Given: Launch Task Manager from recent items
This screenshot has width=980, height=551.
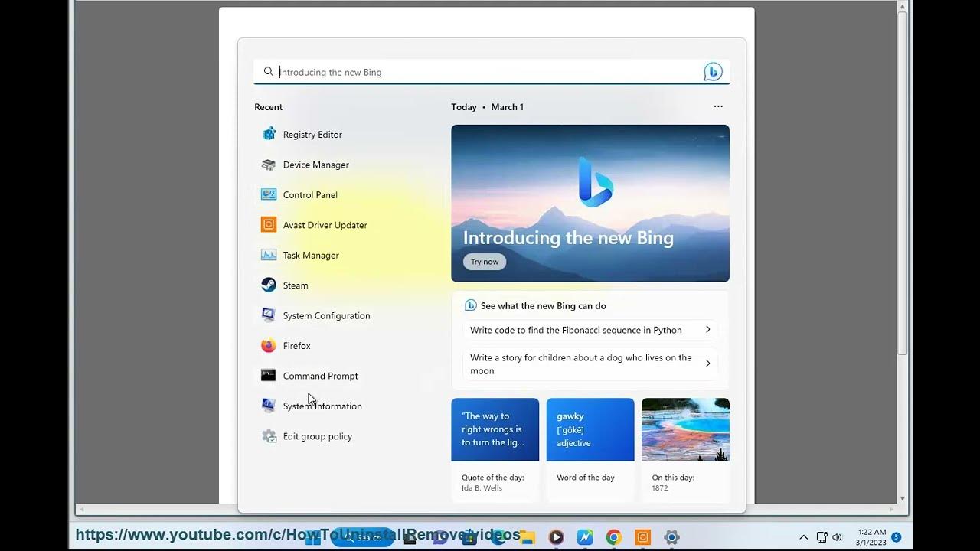Looking at the screenshot, I should click(x=300, y=256).
